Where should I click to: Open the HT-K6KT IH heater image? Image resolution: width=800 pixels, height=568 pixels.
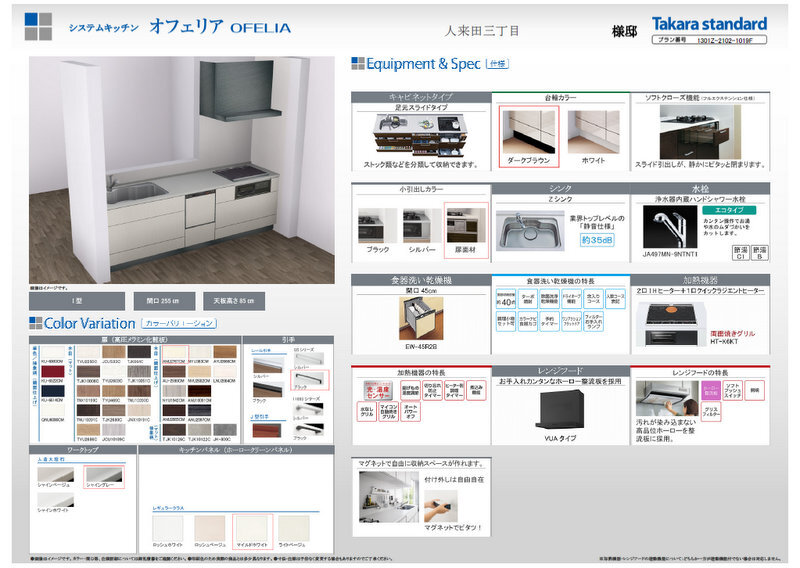point(671,324)
